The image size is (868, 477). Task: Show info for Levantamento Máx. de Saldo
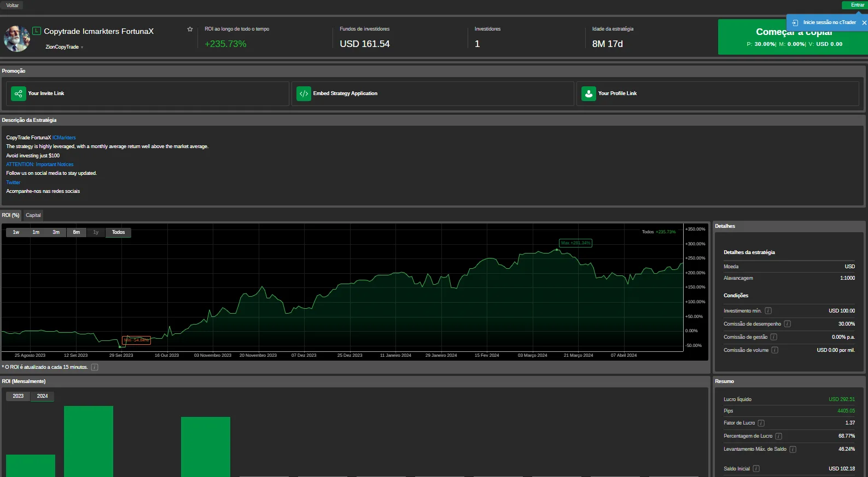tap(793, 449)
